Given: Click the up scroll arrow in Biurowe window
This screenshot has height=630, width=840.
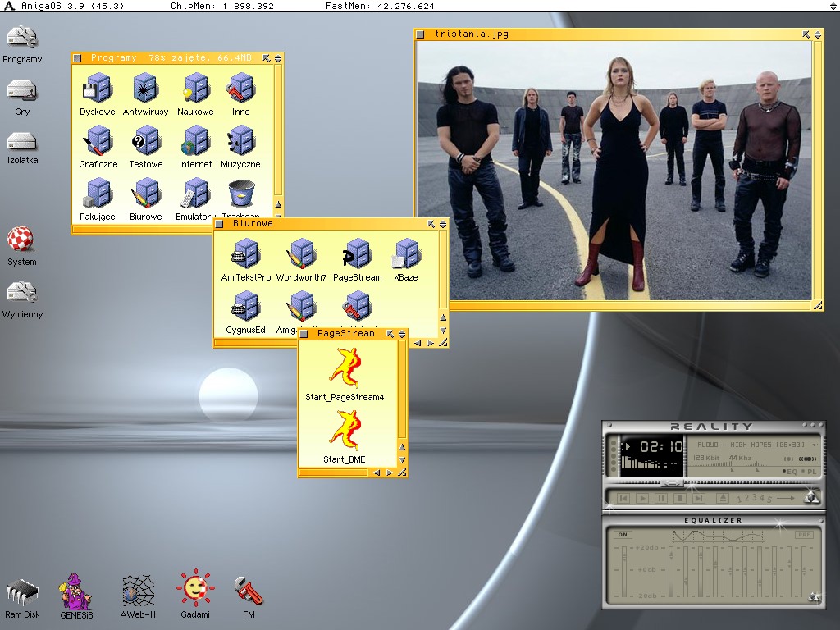Looking at the screenshot, I should pos(443,317).
